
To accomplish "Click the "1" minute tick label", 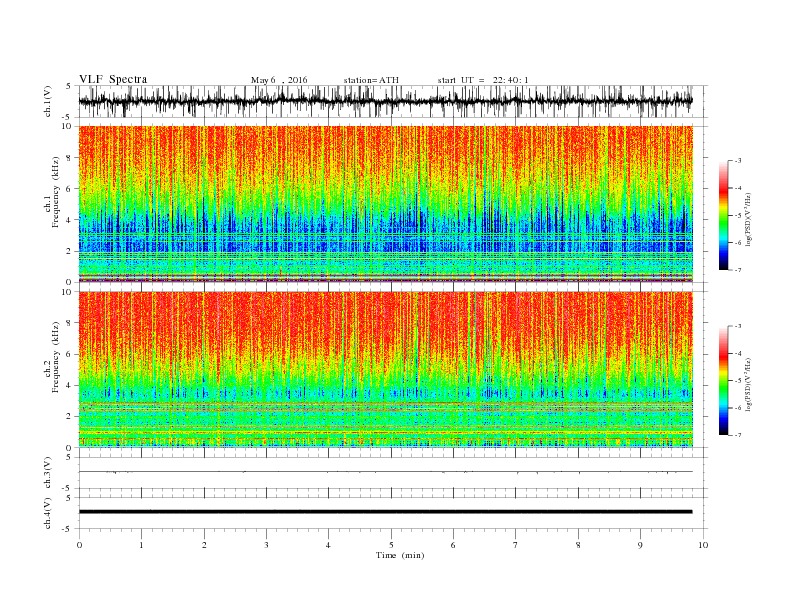I will 141,545.
